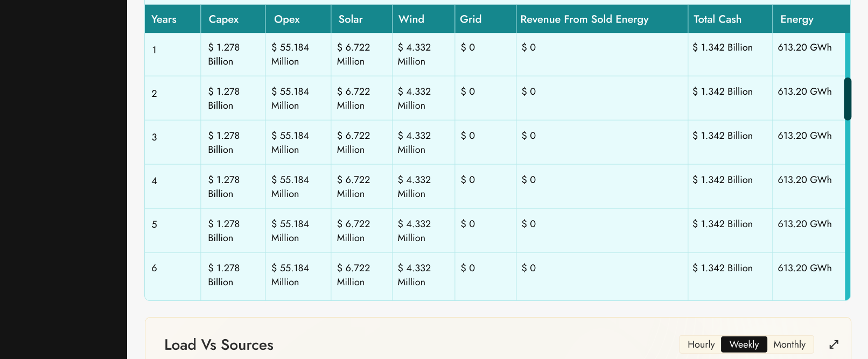Click the Opex column header
Image resolution: width=868 pixels, height=359 pixels.
pyautogui.click(x=286, y=19)
